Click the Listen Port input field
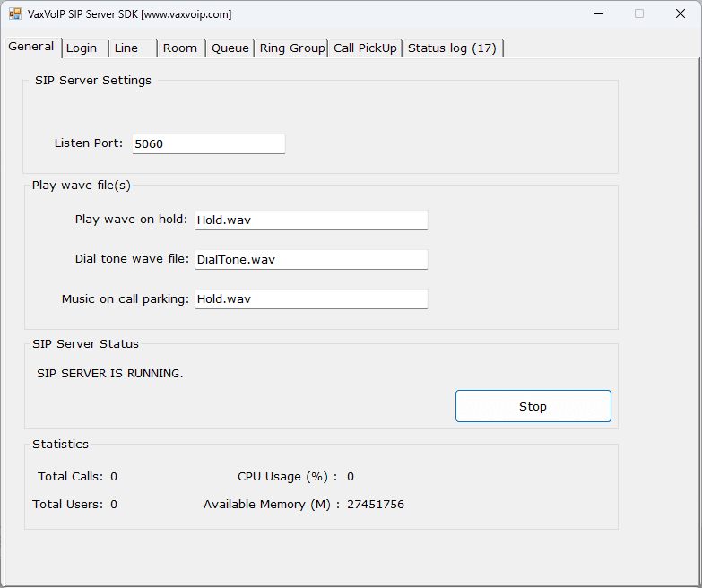This screenshot has width=702, height=588. (x=209, y=143)
